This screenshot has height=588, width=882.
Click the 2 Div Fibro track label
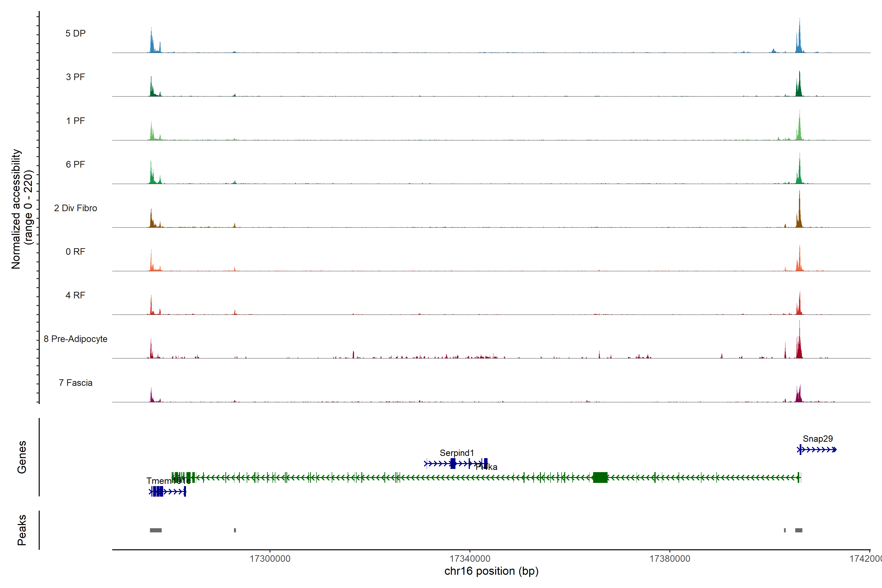(x=75, y=208)
